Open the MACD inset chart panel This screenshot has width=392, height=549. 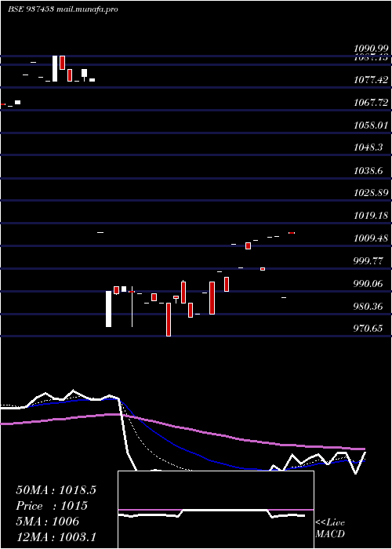[216, 510]
